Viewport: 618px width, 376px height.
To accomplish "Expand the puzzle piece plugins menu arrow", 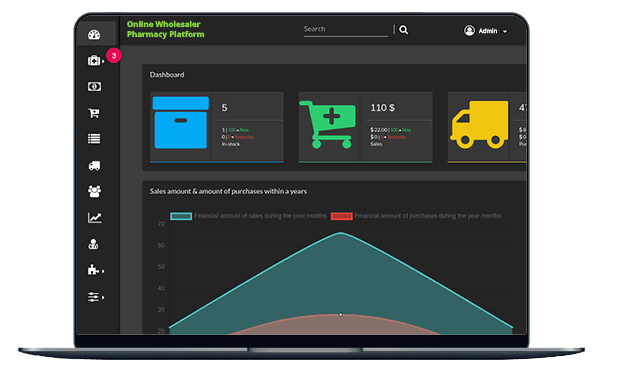I will coord(103,271).
